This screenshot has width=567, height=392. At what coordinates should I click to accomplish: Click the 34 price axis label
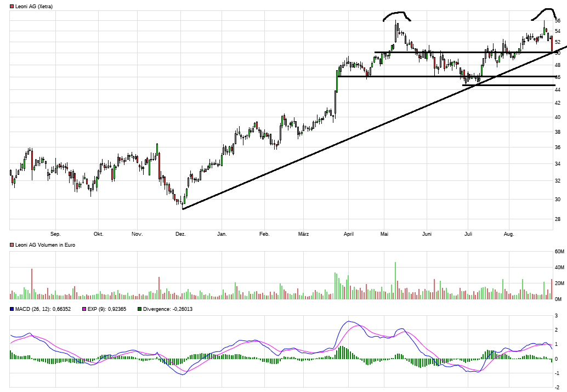click(558, 164)
